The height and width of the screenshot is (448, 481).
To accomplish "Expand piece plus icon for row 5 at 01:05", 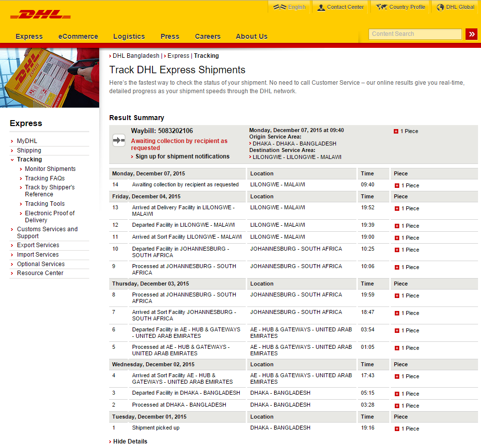I will tap(397, 348).
